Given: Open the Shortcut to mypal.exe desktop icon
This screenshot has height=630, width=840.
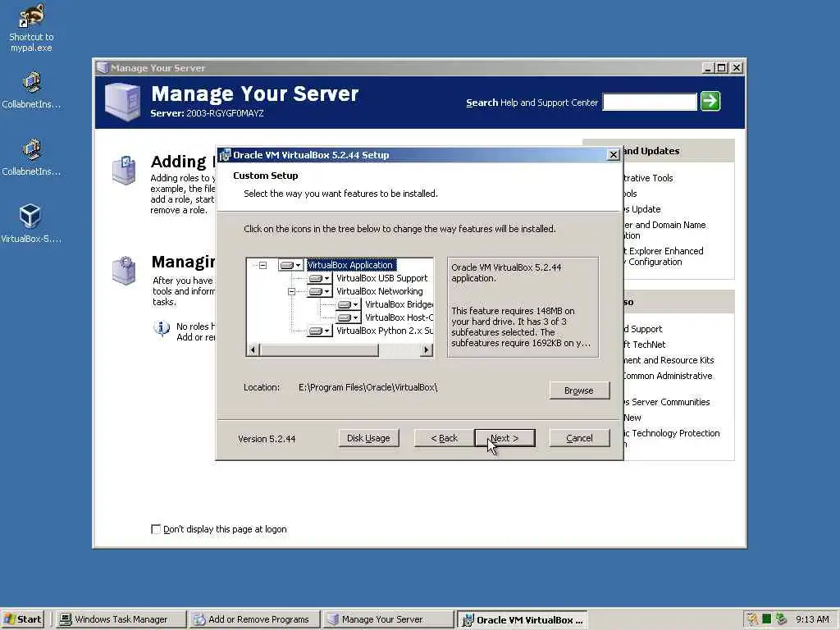Looking at the screenshot, I should click(31, 28).
